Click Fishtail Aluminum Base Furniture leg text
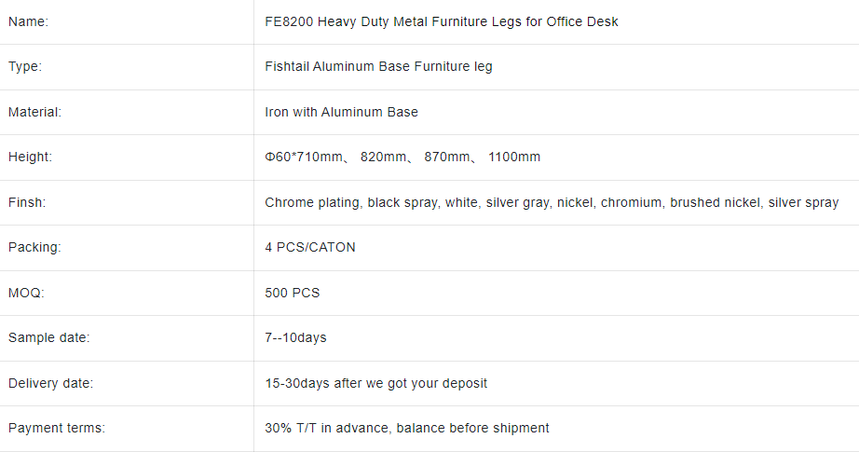The width and height of the screenshot is (859, 452). [x=379, y=67]
